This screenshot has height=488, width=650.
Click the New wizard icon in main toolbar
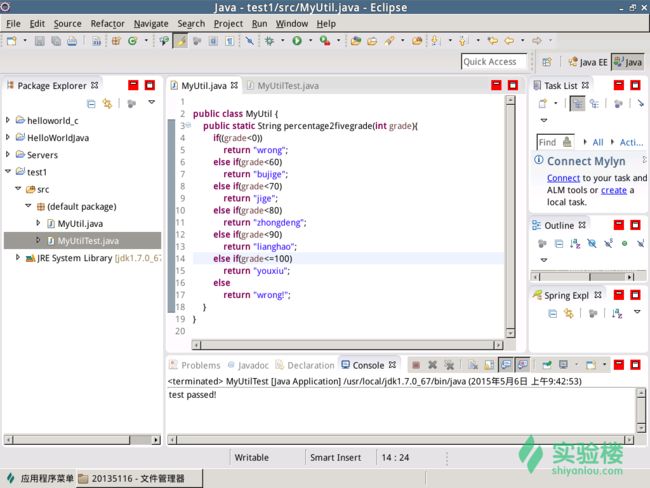coord(12,41)
